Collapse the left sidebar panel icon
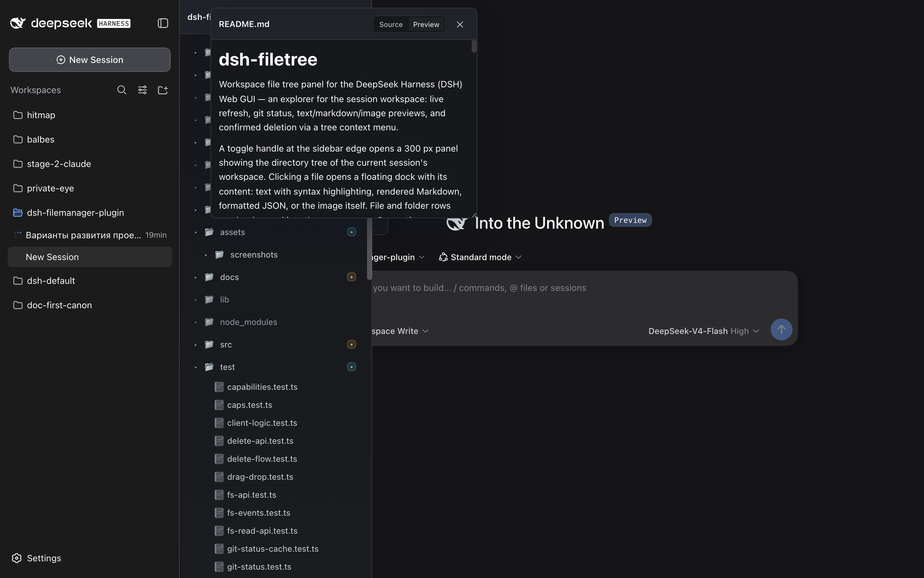This screenshot has height=578, width=924. point(163,23)
